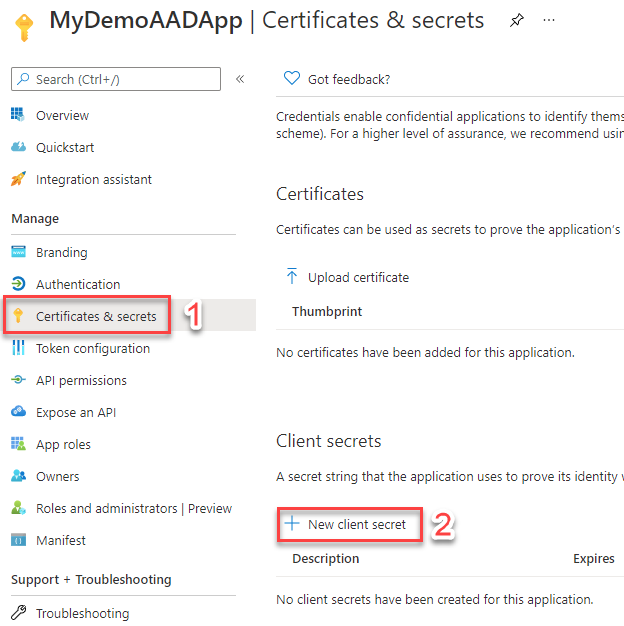The height and width of the screenshot is (626, 624).
Task: Open the Overview menu item
Action: pyautogui.click(x=62, y=115)
